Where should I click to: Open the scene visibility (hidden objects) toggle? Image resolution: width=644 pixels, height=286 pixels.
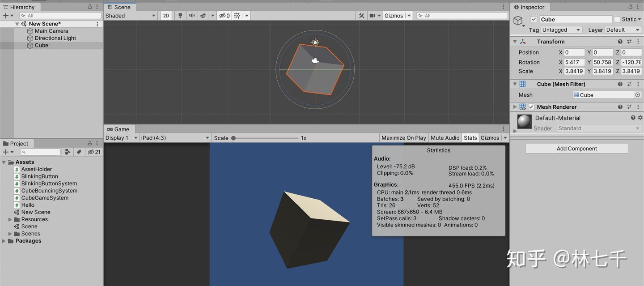coord(222,15)
